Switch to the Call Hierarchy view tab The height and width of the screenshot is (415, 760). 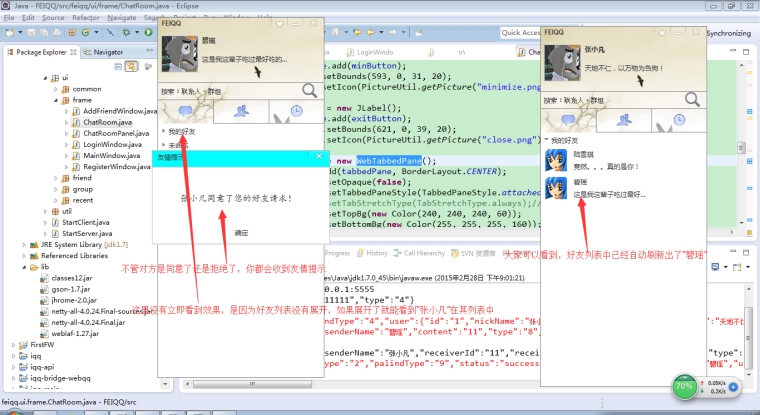point(419,253)
